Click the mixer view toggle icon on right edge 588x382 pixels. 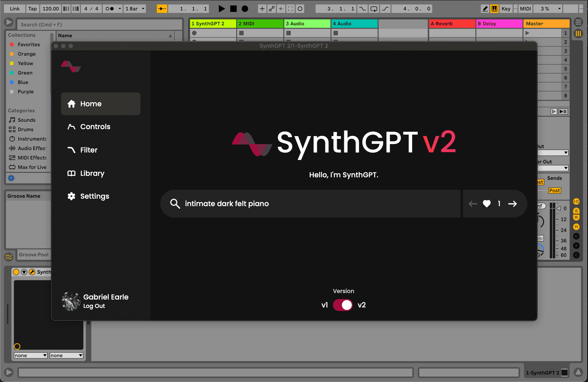coord(578,33)
